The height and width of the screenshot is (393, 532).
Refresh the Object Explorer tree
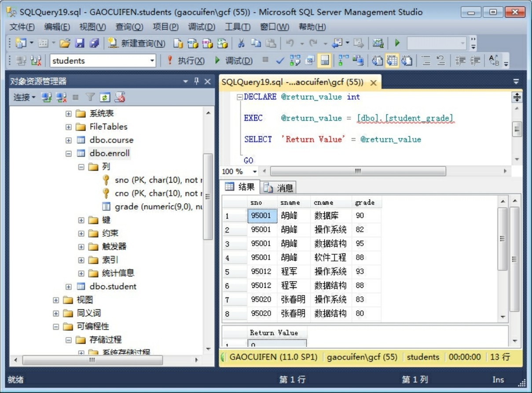[105, 97]
